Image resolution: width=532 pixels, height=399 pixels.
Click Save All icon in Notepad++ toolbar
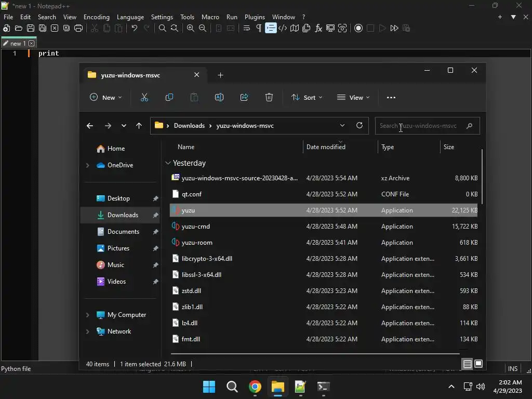43,28
